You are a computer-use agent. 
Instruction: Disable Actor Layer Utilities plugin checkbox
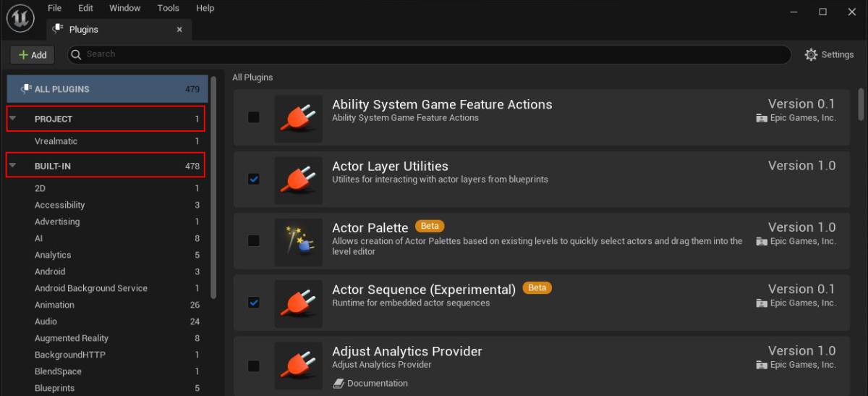(x=254, y=179)
